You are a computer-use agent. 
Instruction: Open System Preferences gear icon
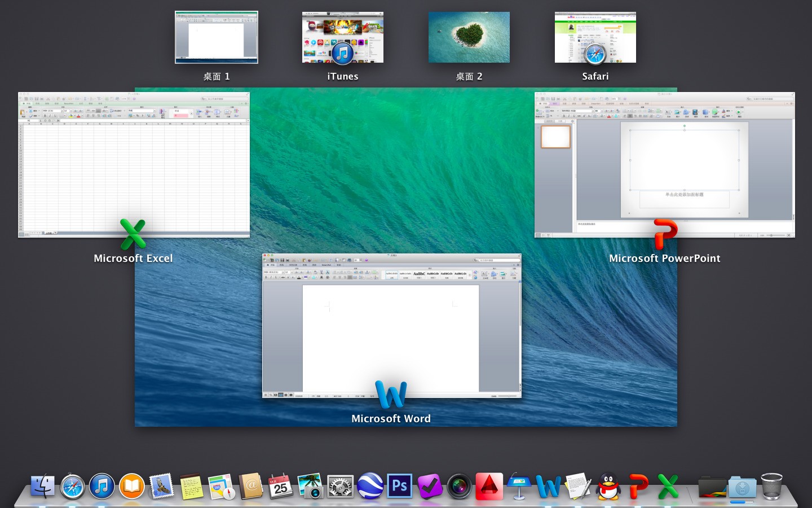[340, 486]
